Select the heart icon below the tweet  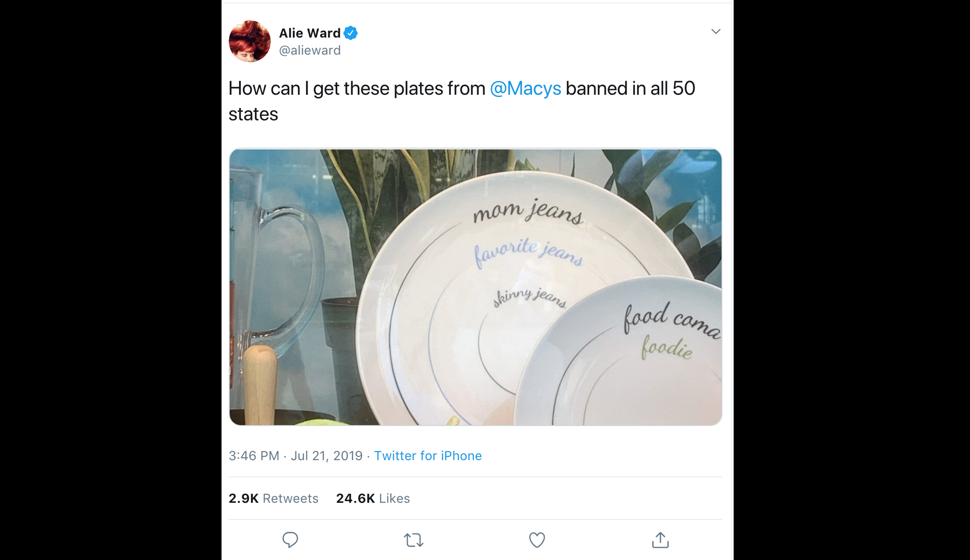[x=537, y=540]
